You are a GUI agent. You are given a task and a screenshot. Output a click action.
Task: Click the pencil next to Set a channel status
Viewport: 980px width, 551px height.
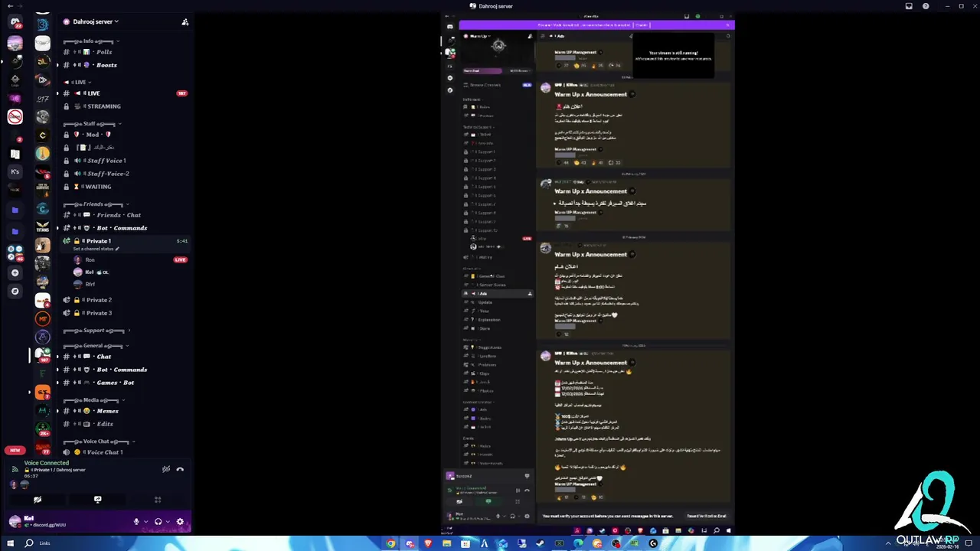tap(117, 249)
